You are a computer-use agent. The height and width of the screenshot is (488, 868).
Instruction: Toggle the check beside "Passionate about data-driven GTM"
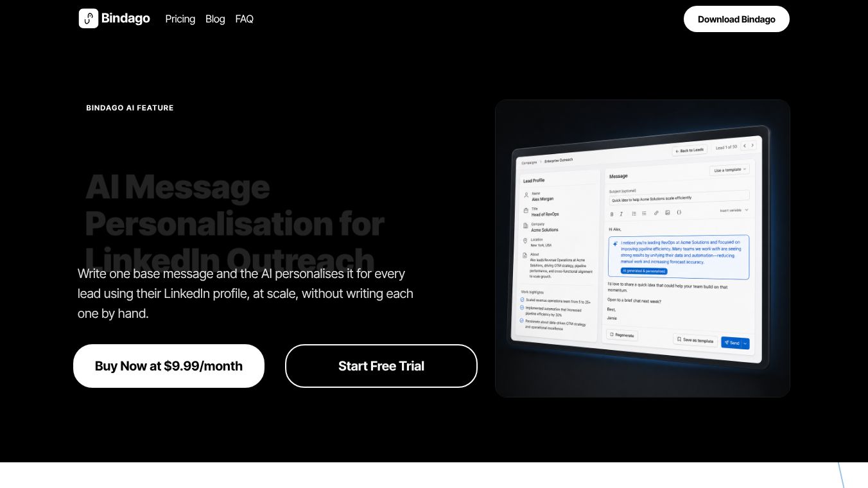[521, 320]
